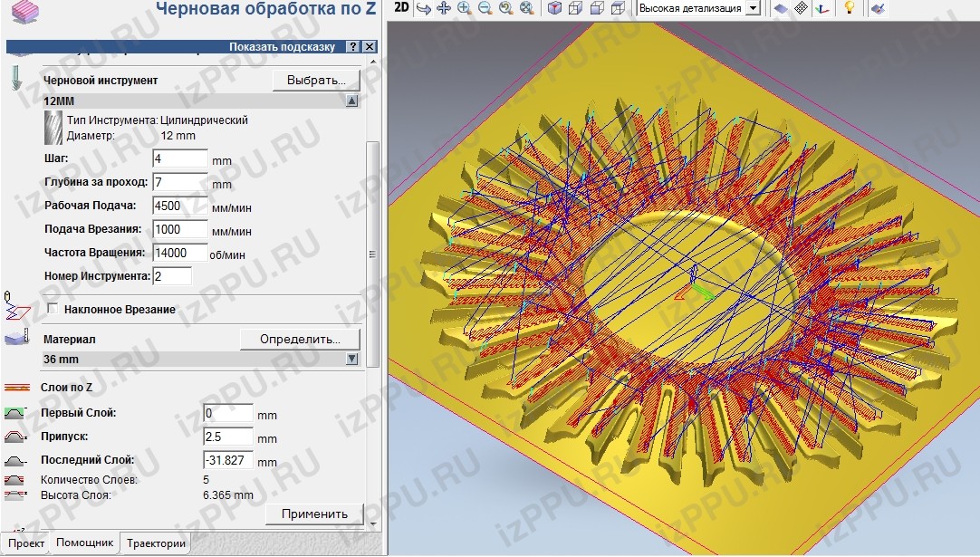
Task: Click the Шаг input field
Action: pyautogui.click(x=180, y=159)
